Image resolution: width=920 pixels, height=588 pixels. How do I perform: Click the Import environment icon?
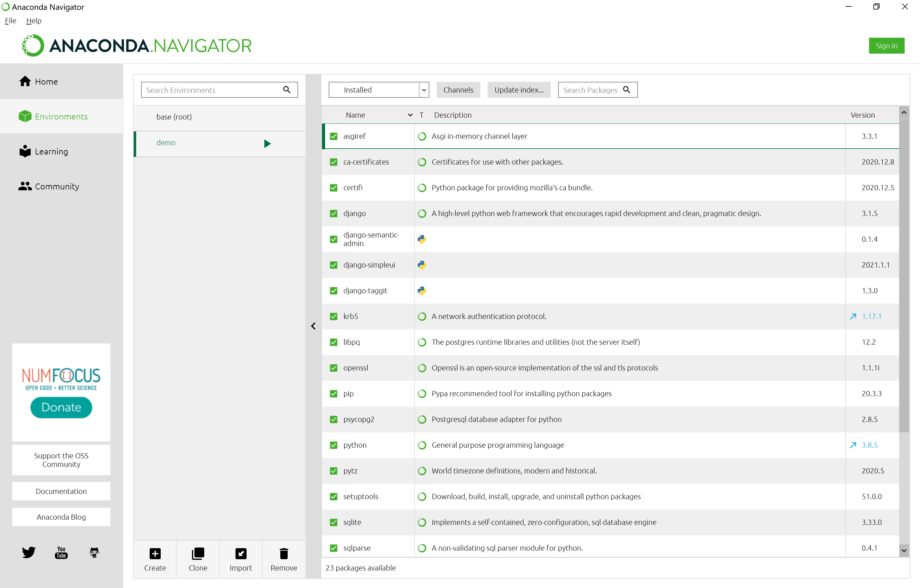[x=240, y=553]
